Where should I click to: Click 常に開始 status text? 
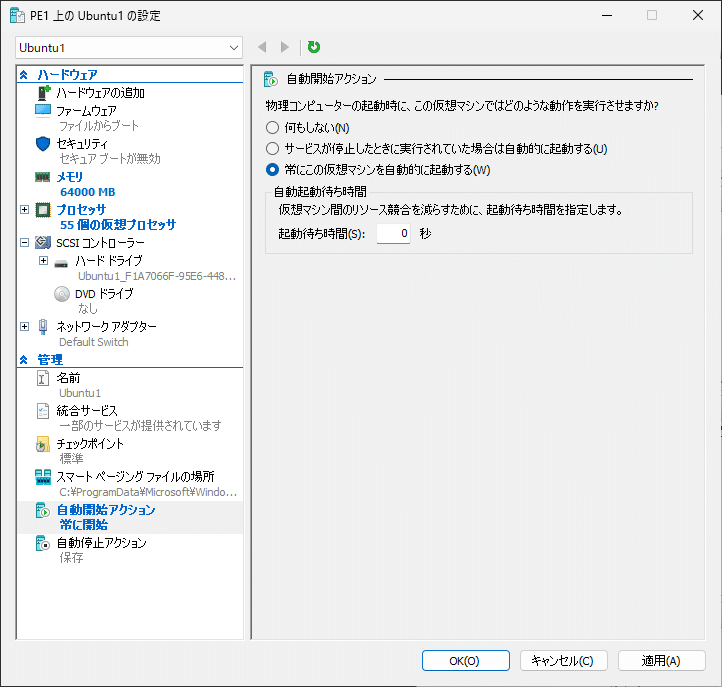click(84, 525)
